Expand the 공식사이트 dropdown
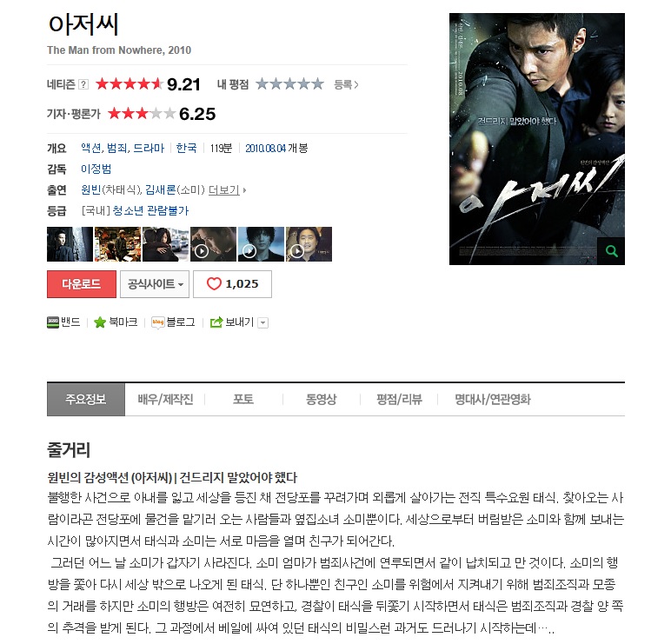The width and height of the screenshot is (671, 644). [155, 284]
